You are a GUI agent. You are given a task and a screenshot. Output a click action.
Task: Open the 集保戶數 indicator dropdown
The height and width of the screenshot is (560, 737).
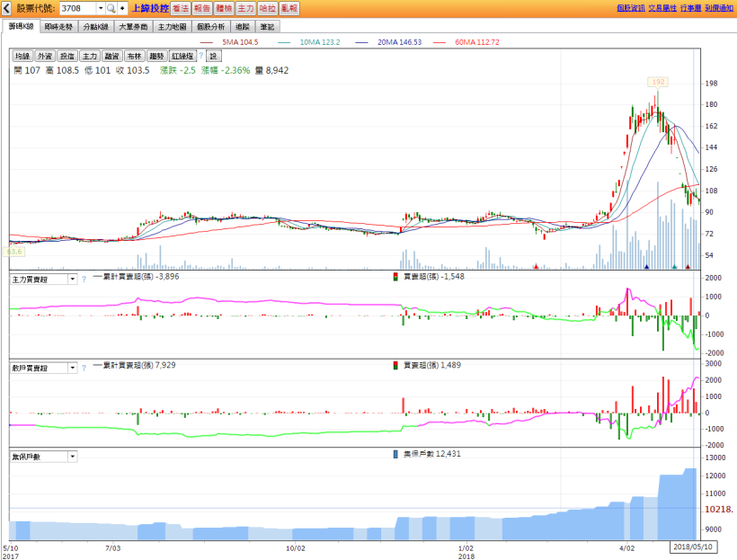tap(72, 457)
